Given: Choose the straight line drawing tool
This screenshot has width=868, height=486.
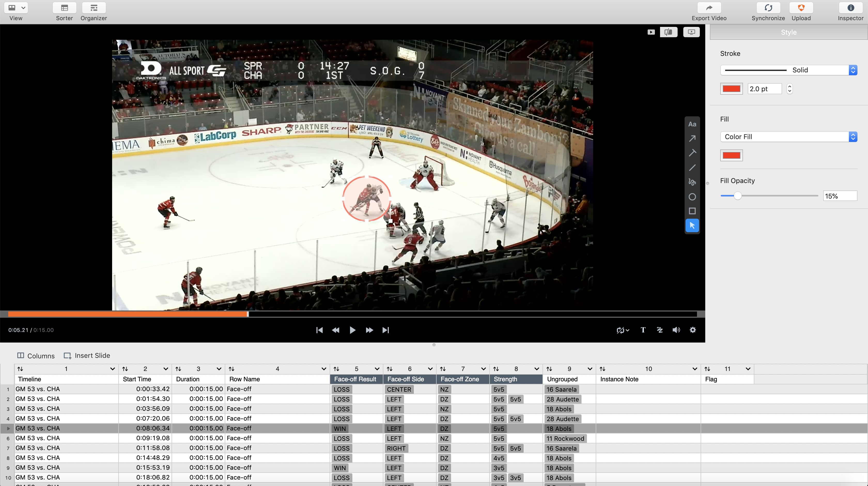Looking at the screenshot, I should (x=692, y=168).
